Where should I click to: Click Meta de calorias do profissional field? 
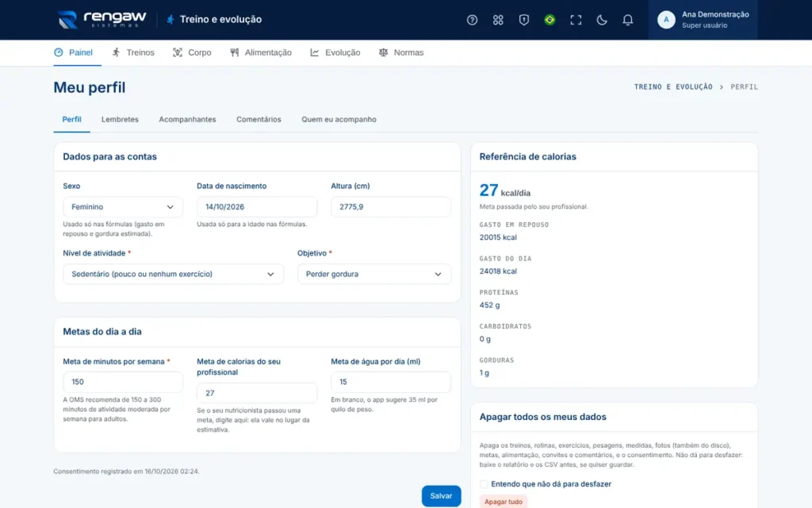[x=257, y=393]
